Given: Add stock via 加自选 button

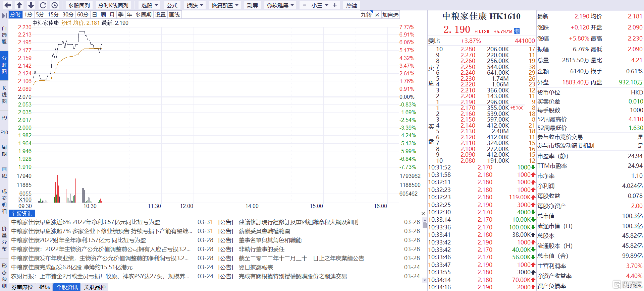Looking at the screenshot, I should pyautogui.click(x=390, y=15).
